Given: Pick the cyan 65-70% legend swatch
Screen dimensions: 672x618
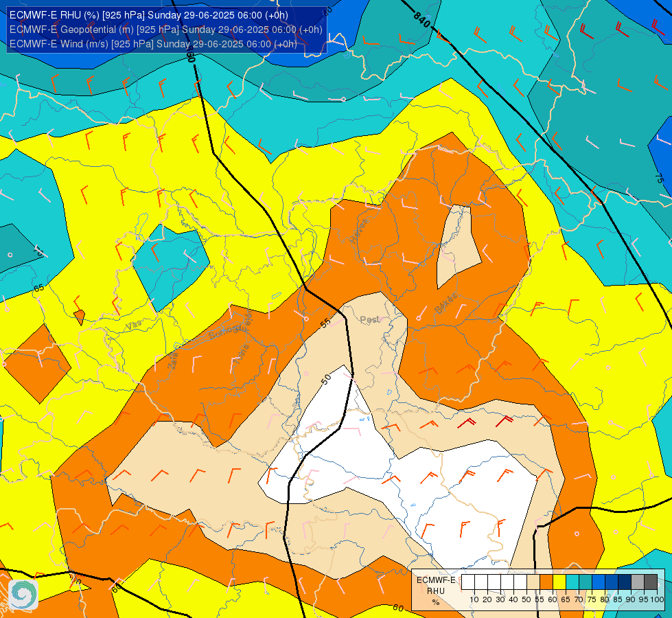Looking at the screenshot, I should pos(572,582).
